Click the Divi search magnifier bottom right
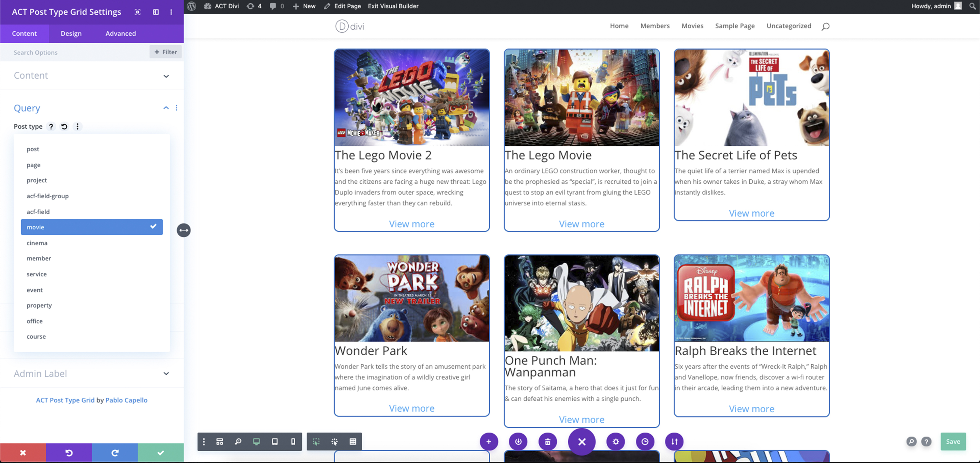This screenshot has height=463, width=980. point(911,441)
